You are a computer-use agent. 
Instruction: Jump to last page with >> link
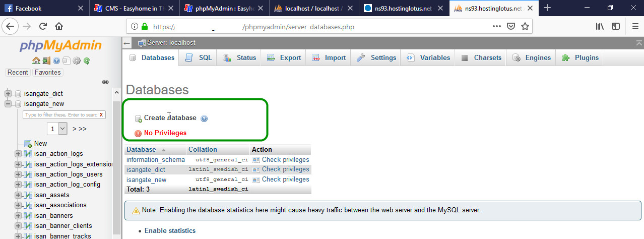click(x=82, y=129)
